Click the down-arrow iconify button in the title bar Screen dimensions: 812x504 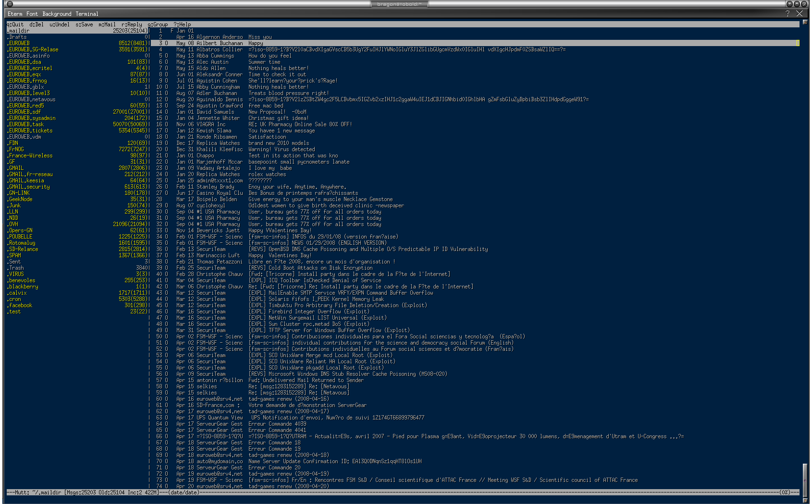click(789, 4)
